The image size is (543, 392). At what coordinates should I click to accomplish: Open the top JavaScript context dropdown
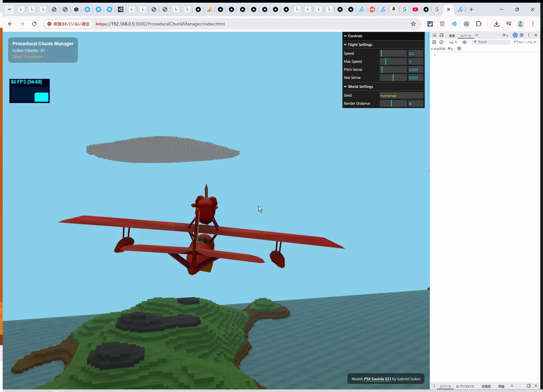pos(453,42)
